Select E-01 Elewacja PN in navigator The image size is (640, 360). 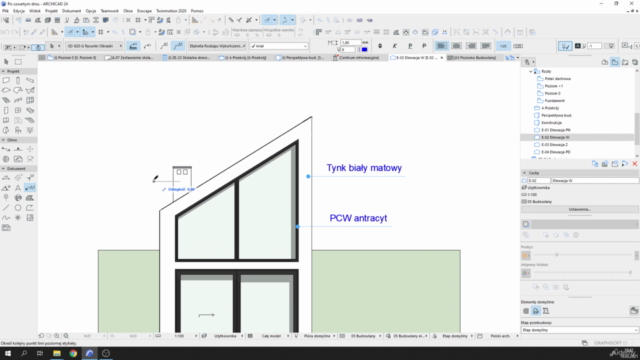tap(556, 130)
